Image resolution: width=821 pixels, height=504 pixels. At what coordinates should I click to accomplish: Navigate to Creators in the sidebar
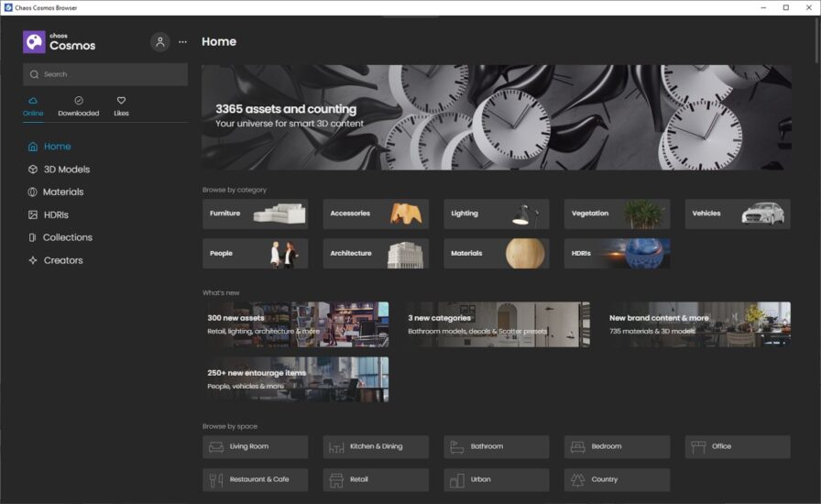62,260
